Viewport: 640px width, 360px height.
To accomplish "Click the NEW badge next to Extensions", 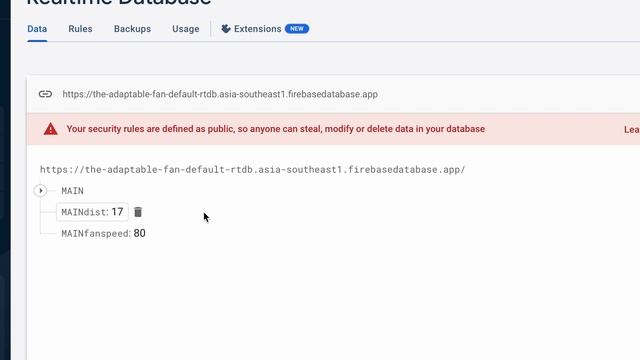I will (x=297, y=29).
